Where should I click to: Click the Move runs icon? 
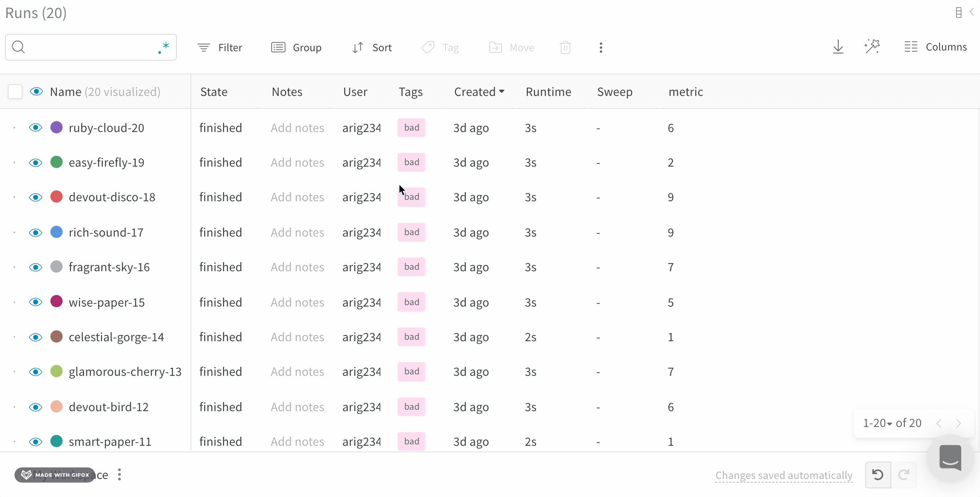pos(495,47)
